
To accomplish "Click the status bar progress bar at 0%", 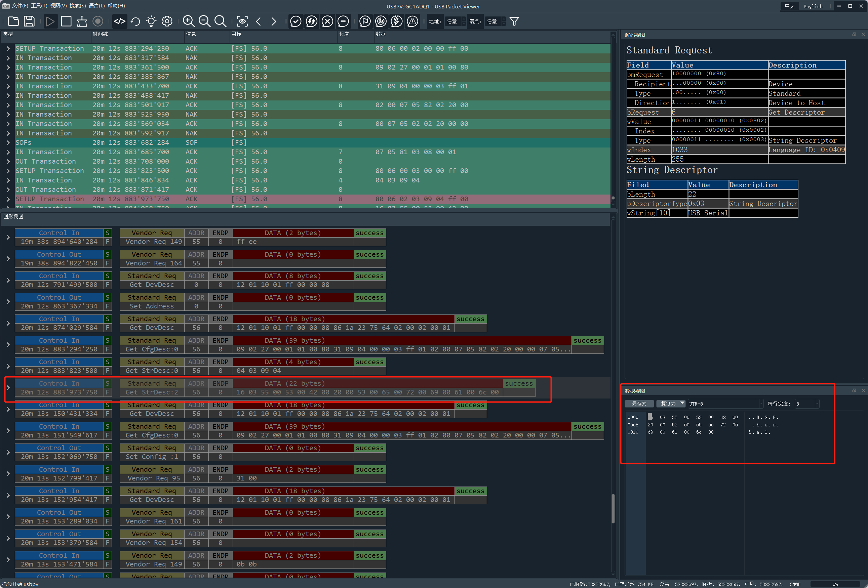I will point(835,584).
